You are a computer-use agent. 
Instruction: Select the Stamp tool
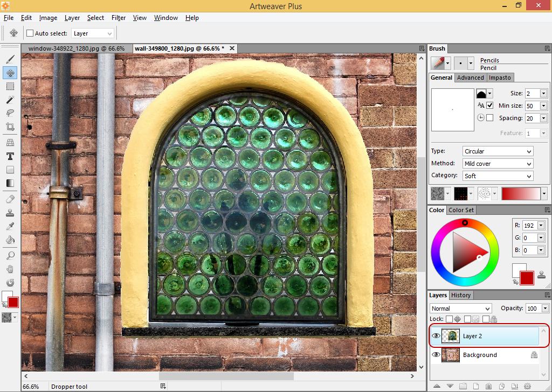[10, 212]
